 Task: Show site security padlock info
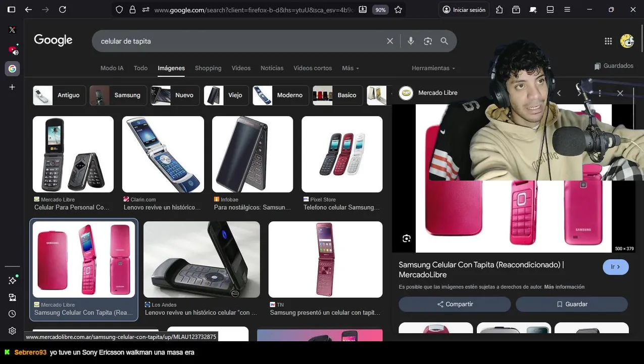click(x=132, y=10)
